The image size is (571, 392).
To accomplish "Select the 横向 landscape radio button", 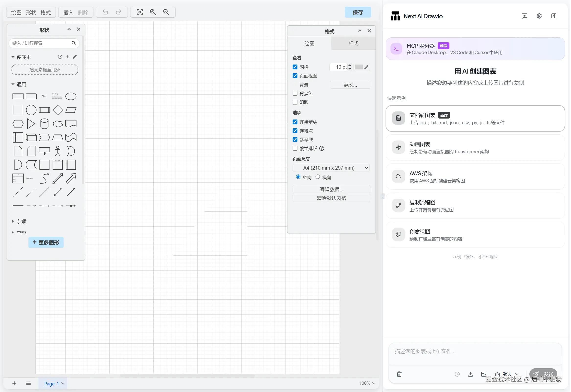I will pos(318,177).
